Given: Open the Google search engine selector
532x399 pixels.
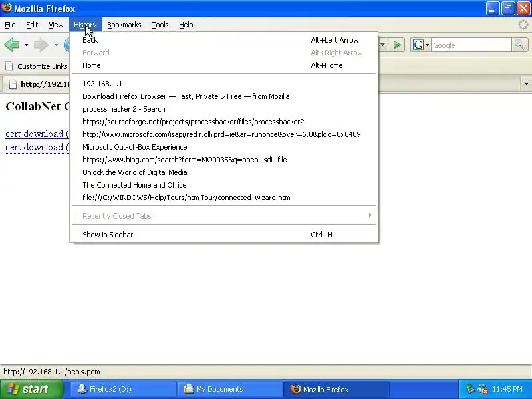Looking at the screenshot, I should pyautogui.click(x=421, y=45).
